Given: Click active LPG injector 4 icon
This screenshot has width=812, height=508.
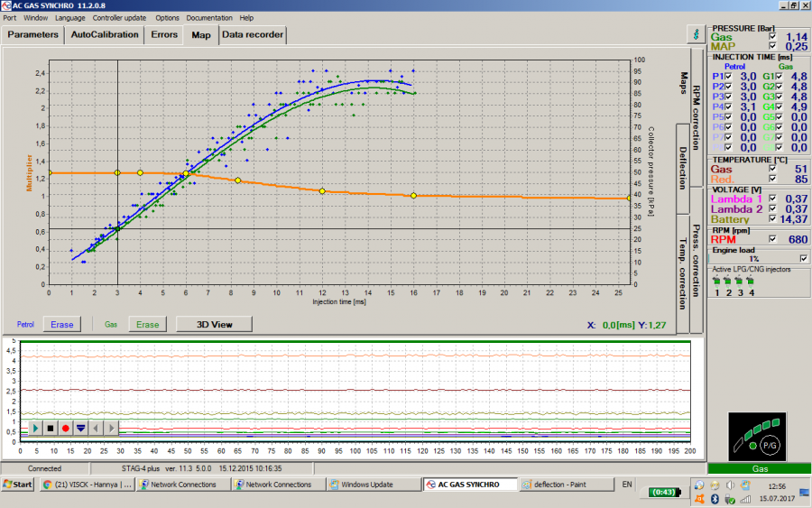Looking at the screenshot, I should [x=751, y=282].
